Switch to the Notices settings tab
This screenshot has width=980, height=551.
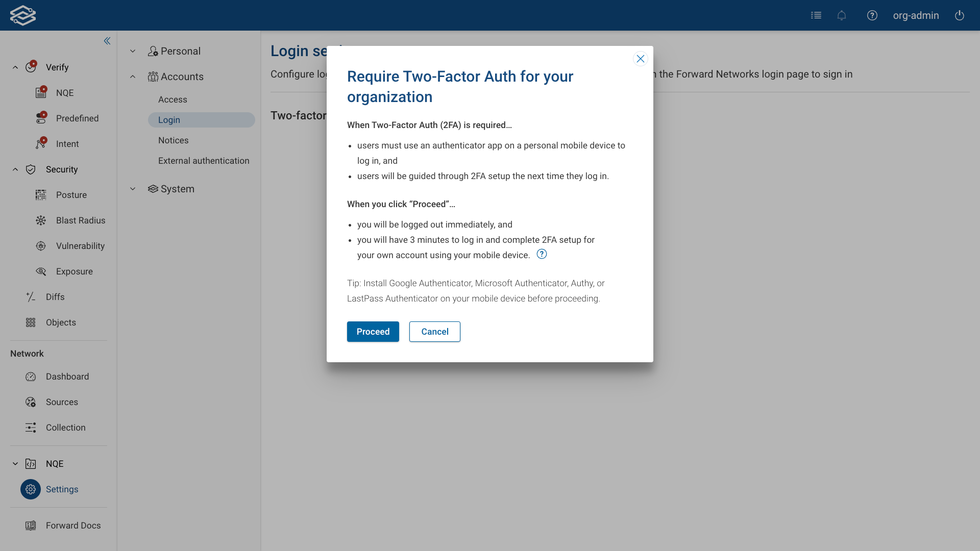(173, 140)
